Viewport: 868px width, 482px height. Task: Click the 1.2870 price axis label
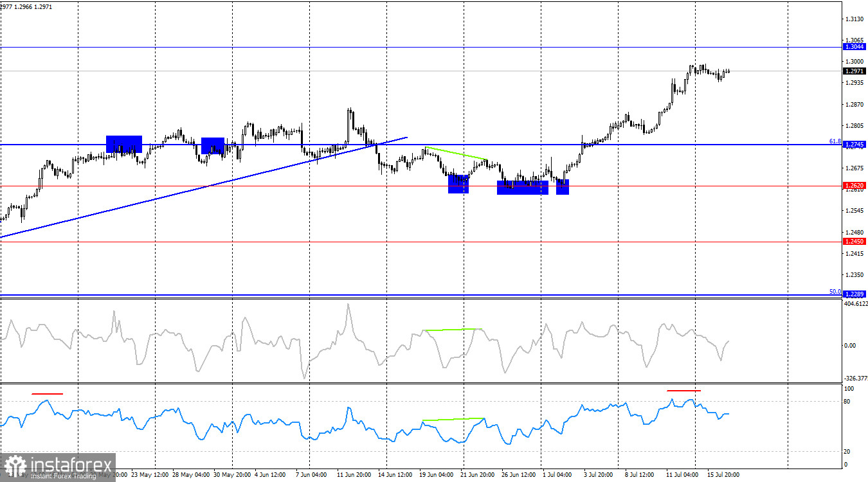[855, 104]
